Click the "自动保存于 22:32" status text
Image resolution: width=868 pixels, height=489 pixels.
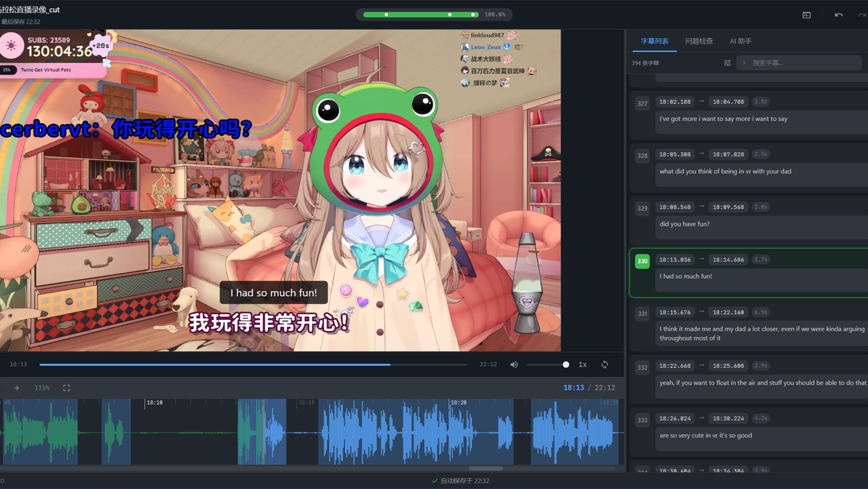[465, 481]
